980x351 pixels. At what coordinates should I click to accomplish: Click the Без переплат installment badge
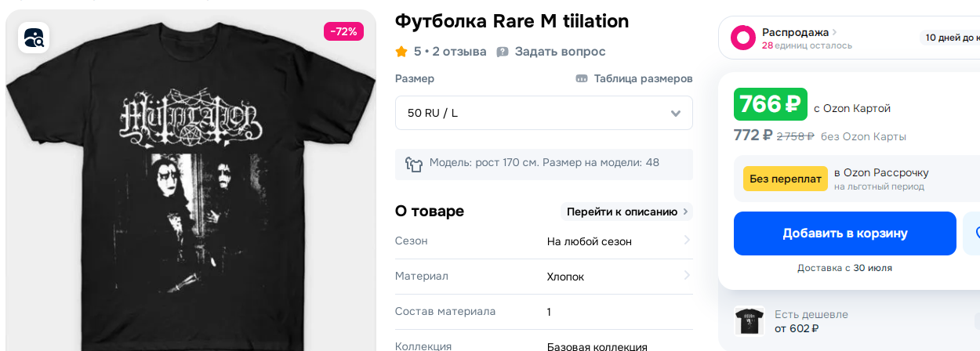click(x=785, y=179)
